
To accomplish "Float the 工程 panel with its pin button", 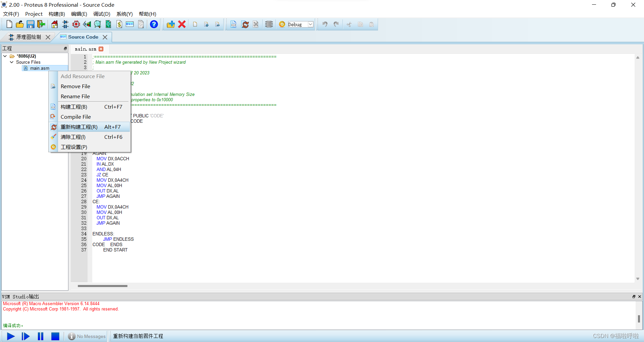I will point(65,49).
